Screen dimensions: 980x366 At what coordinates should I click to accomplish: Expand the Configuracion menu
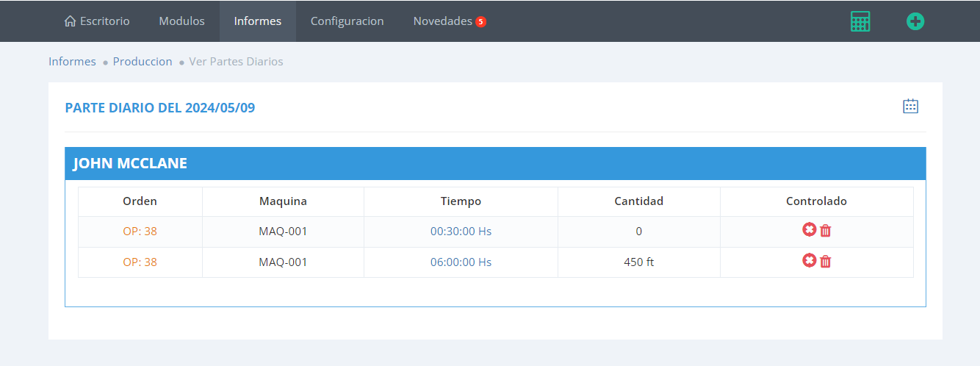click(347, 21)
